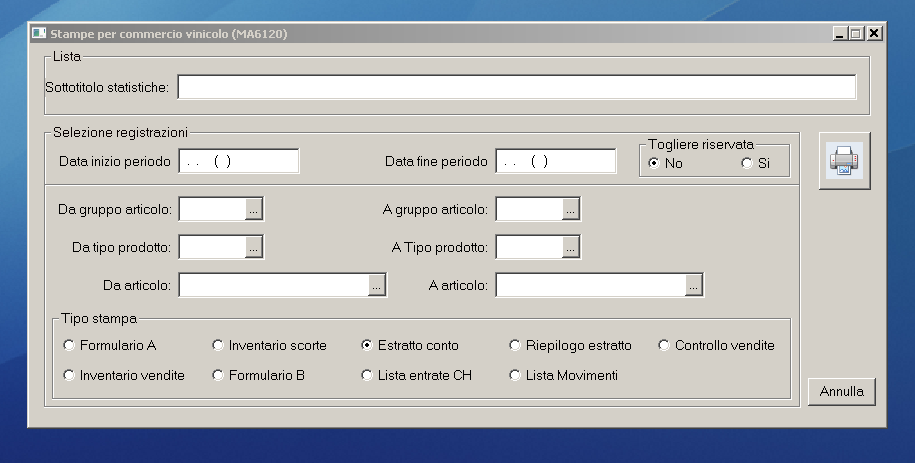Pick Lista entrate CH print type

(x=367, y=376)
